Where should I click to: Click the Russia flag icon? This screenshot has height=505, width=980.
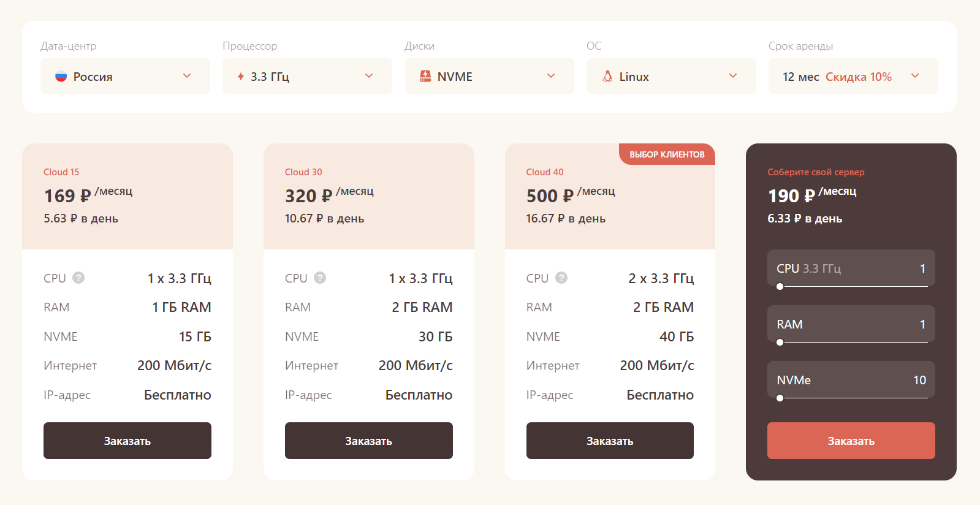pyautogui.click(x=61, y=77)
